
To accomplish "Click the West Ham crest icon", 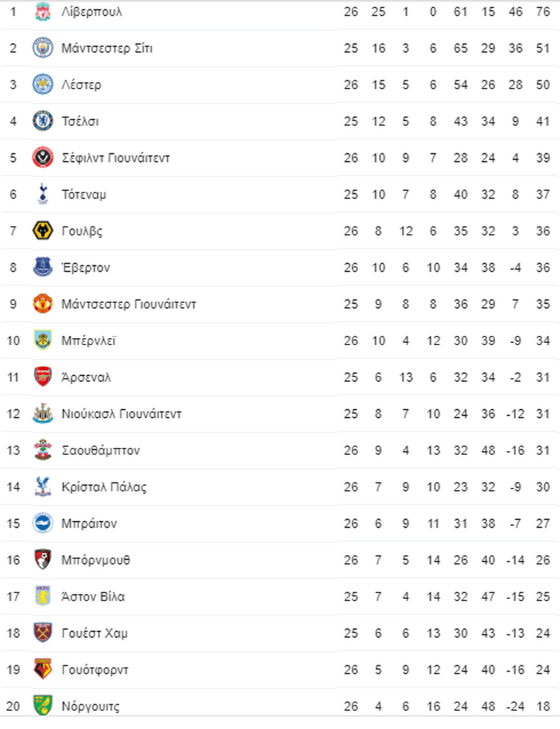I will click(43, 633).
